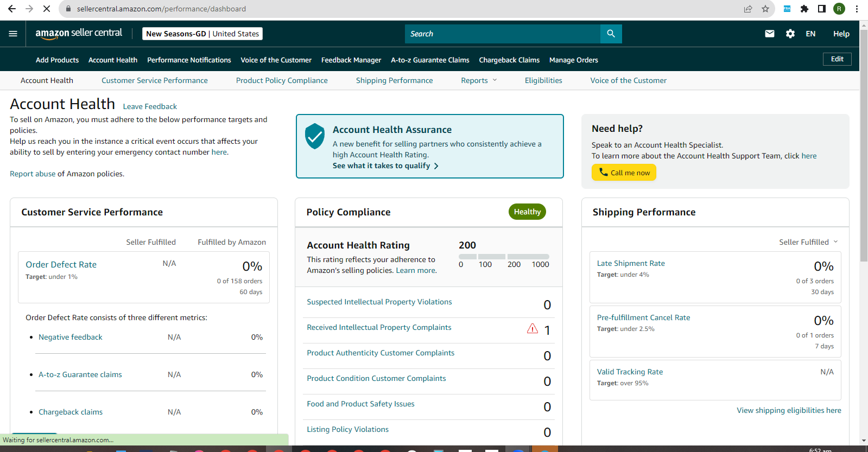
Task: Open the Chrome extensions puzzle menu
Action: pyautogui.click(x=804, y=9)
